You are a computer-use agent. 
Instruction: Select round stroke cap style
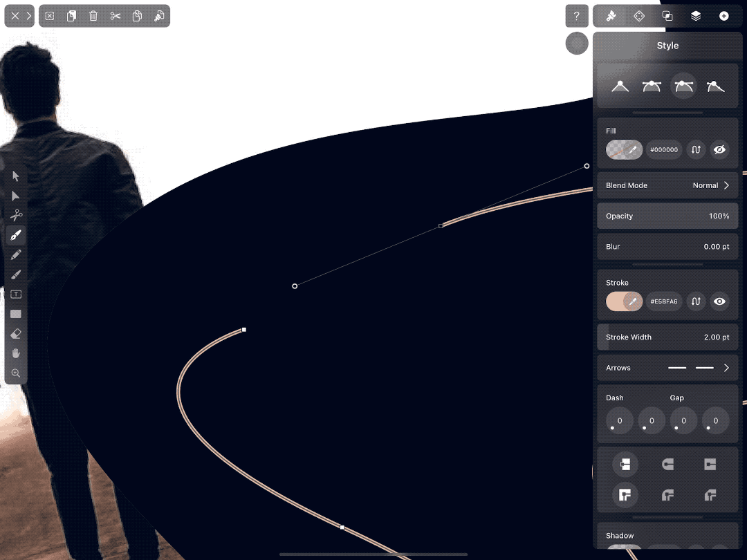(667, 465)
